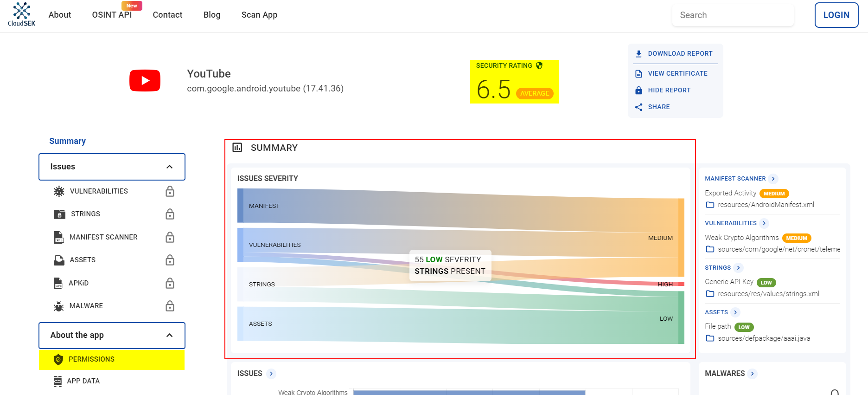Click DOWNLOAD REPORT link
Image resolution: width=868 pixels, height=395 pixels.
(680, 54)
